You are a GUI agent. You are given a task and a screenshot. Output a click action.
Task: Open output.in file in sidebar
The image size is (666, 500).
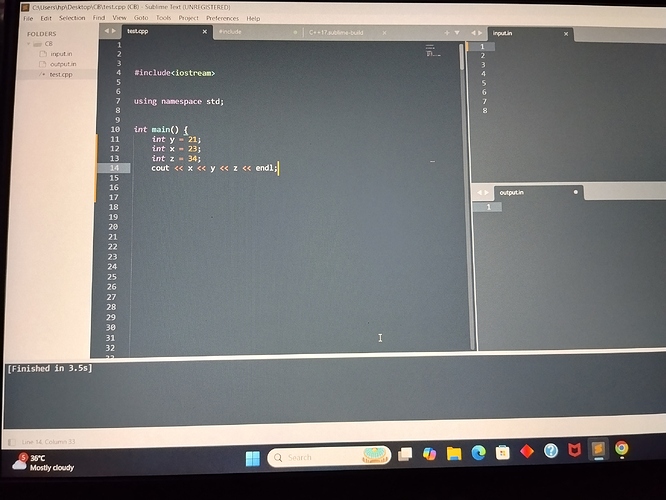(63, 64)
